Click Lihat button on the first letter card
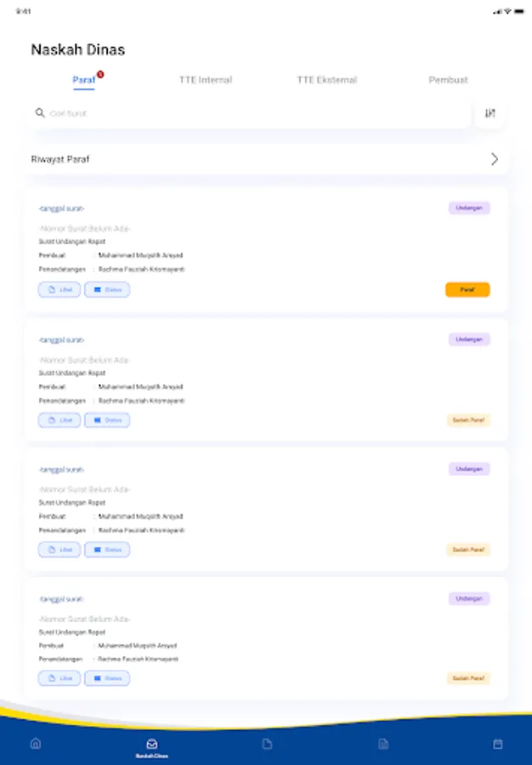The height and width of the screenshot is (765, 532). coord(59,289)
